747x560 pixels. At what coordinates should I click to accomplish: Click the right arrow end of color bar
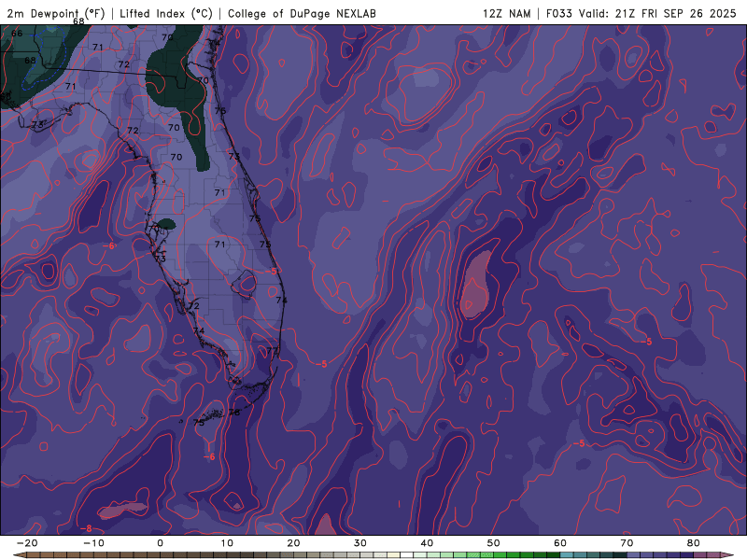729,555
